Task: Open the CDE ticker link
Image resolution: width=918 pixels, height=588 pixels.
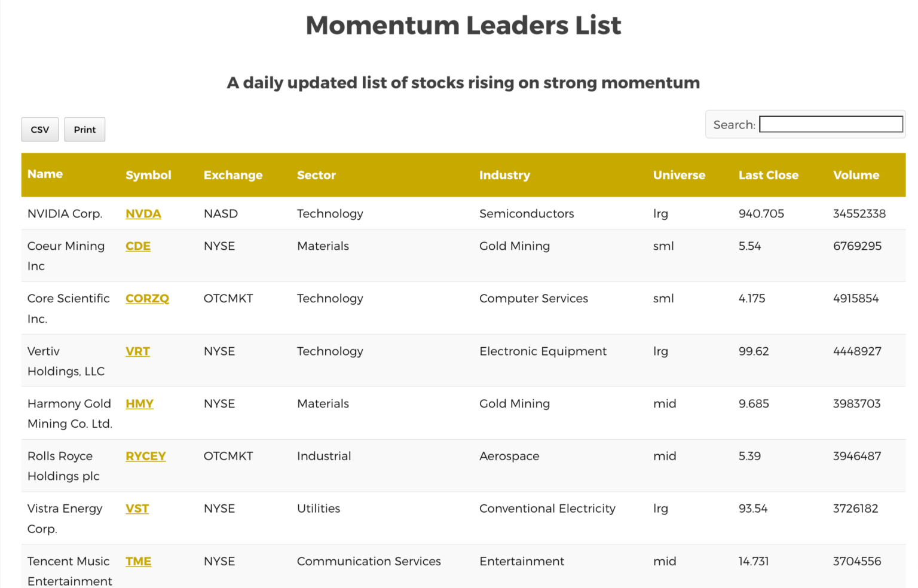Action: point(137,246)
